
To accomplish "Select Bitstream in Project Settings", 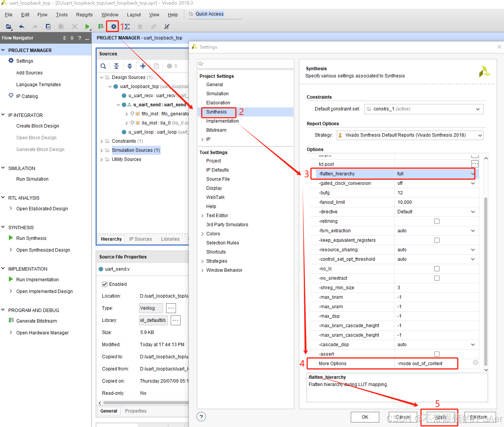I will (216, 130).
